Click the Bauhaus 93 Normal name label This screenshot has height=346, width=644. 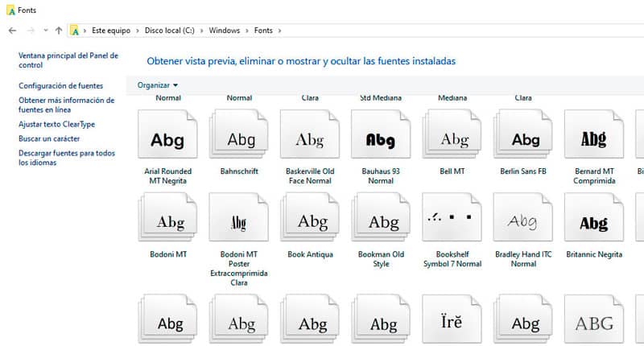pos(381,176)
